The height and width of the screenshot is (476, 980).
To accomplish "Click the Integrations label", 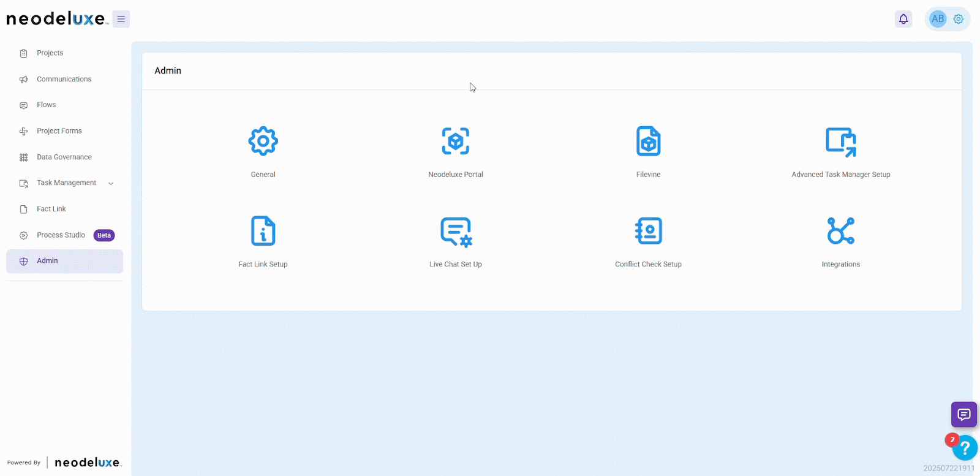I will click(x=841, y=265).
